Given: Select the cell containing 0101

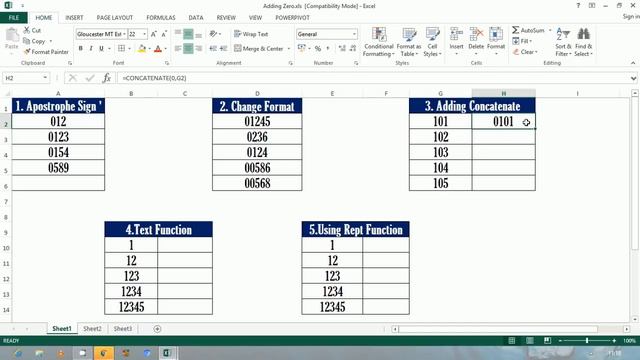Looking at the screenshot, I should point(503,122).
